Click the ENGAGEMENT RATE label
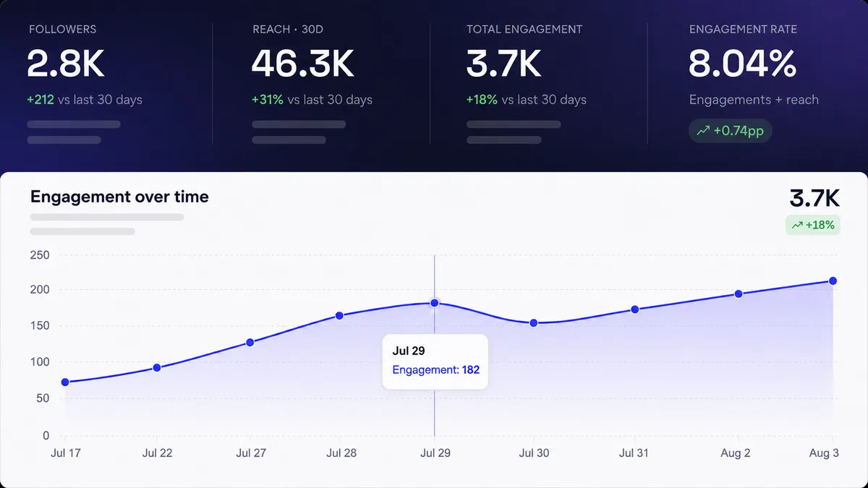The height and width of the screenshot is (488, 868). point(743,30)
